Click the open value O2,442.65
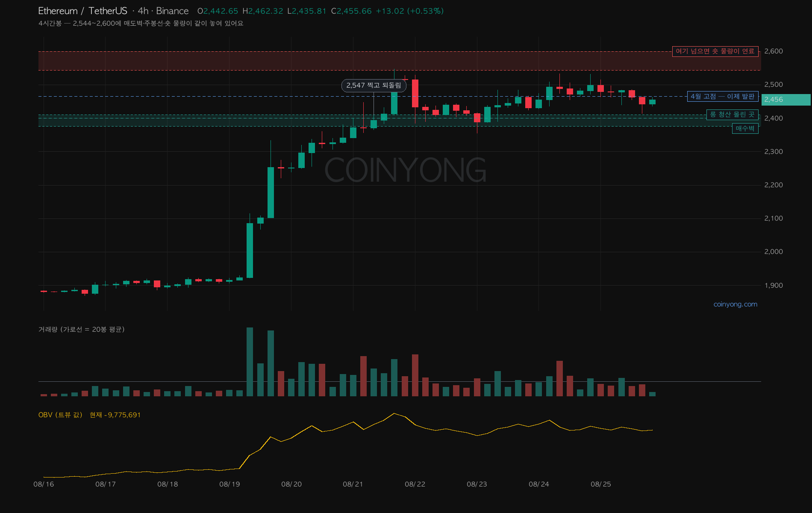 pos(218,11)
